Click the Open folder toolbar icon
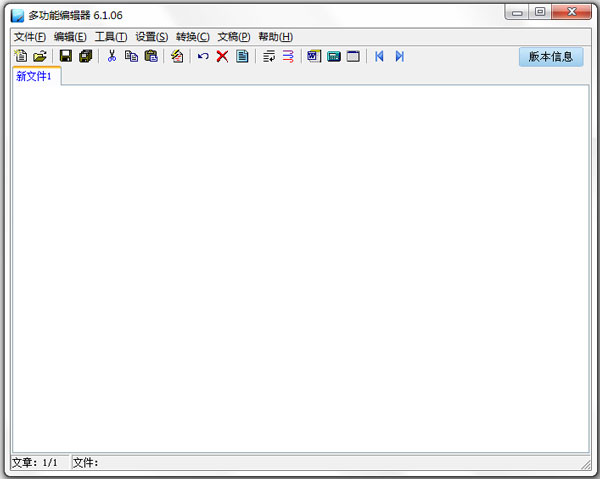This screenshot has width=600, height=479. tap(40, 57)
